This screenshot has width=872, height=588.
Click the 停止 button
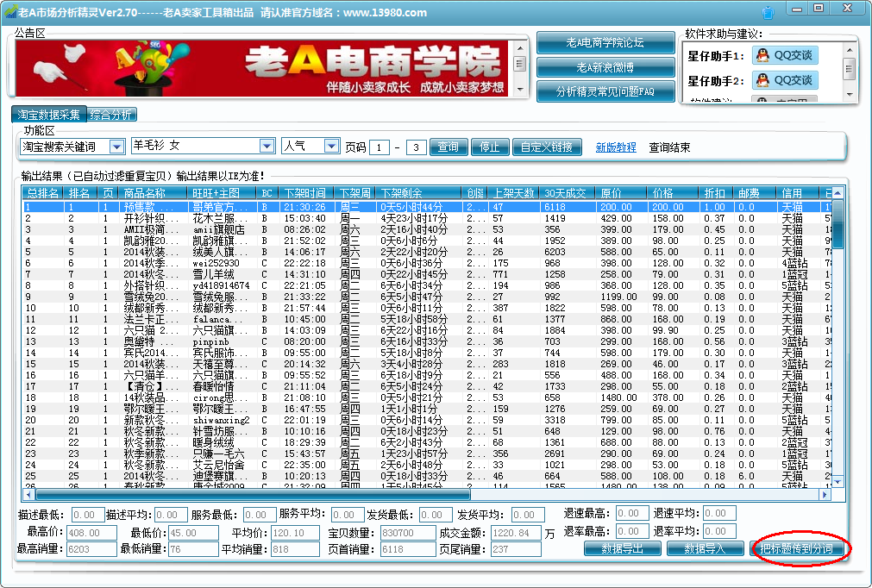pos(490,147)
